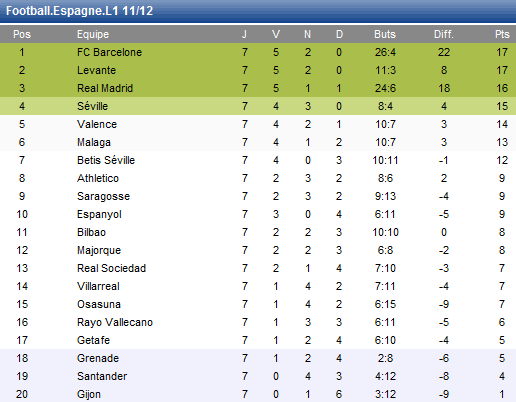Select the Santander team name

coord(102,376)
